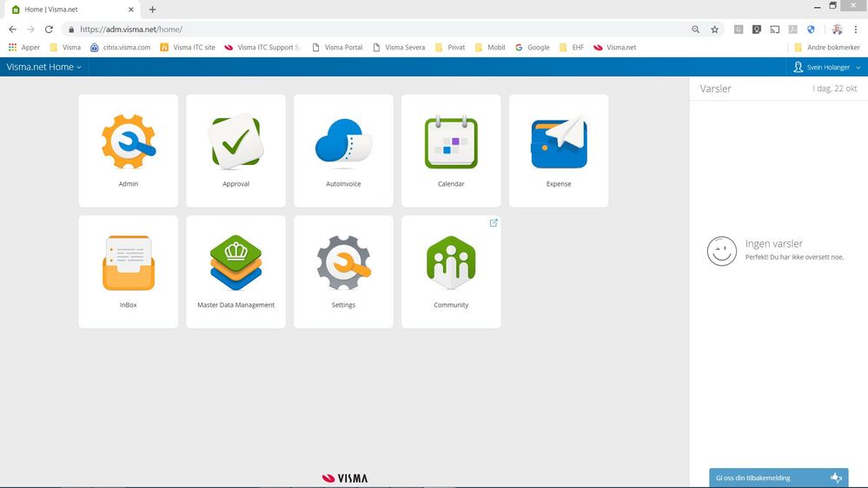Click the cast extension icon
The image size is (868, 488).
[x=774, y=30]
